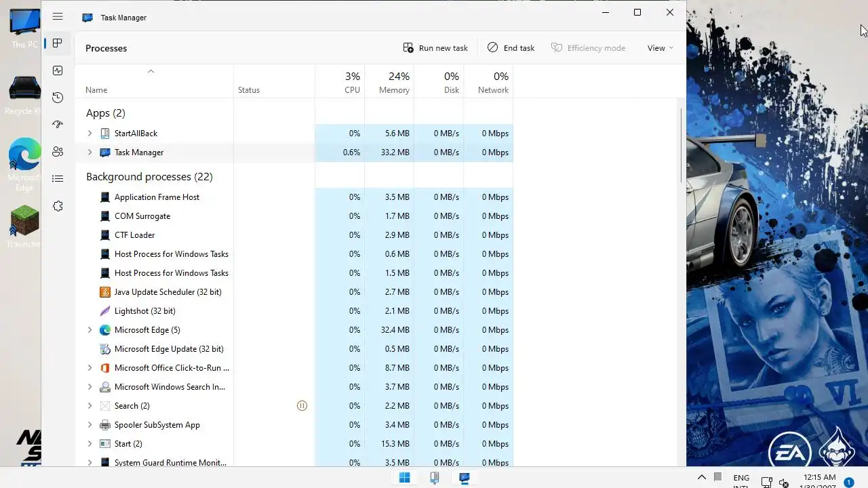Image resolution: width=868 pixels, height=488 pixels.
Task: Click the 33.2 MB memory cell
Action: tap(389, 152)
